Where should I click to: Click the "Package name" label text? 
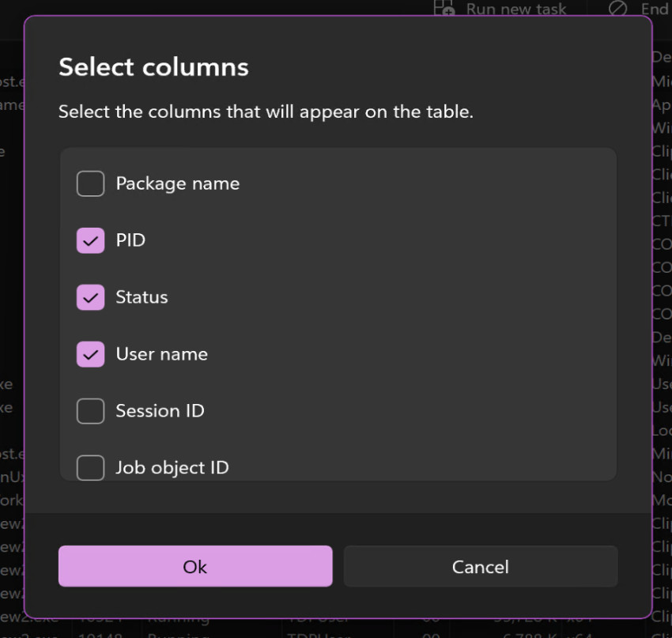coord(178,183)
